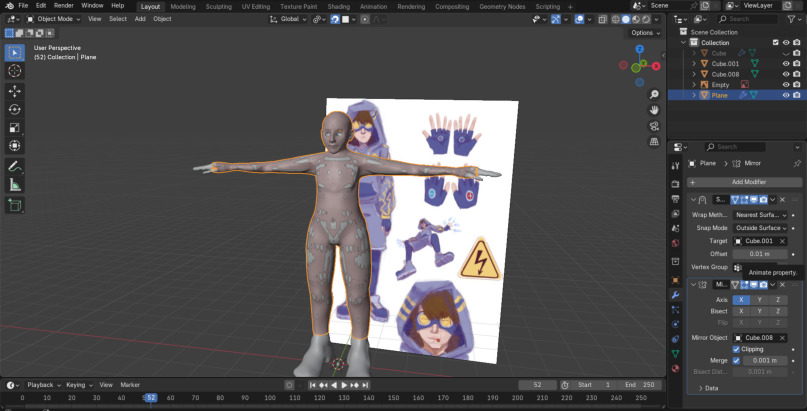Open the Object Mode dropdown
The width and height of the screenshot is (807, 411).
tap(56, 19)
